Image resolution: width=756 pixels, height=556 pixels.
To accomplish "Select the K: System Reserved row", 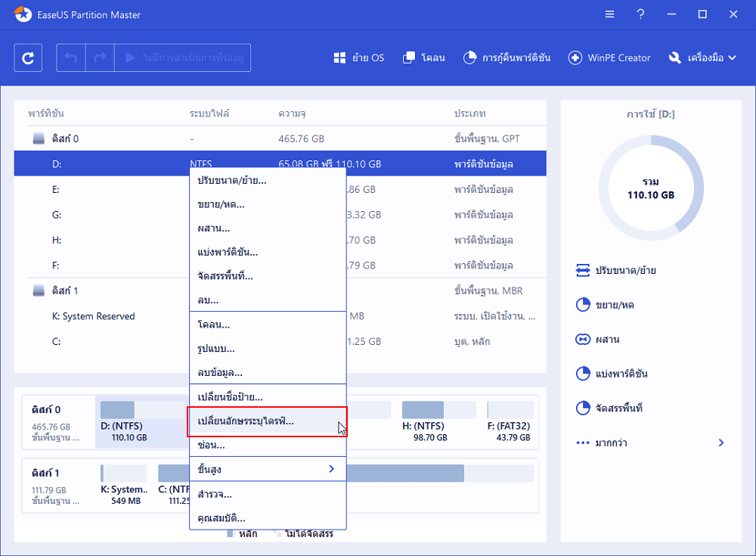I will tap(280, 316).
